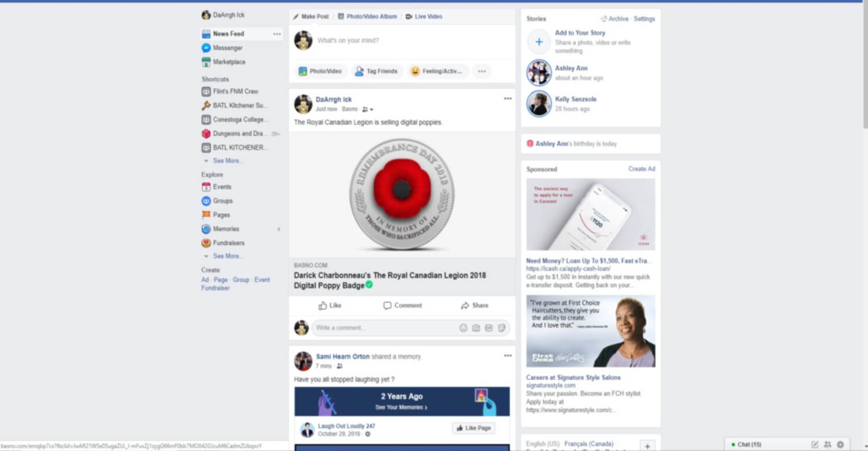Open Sami Hearn Orton's profile link

[x=343, y=357]
